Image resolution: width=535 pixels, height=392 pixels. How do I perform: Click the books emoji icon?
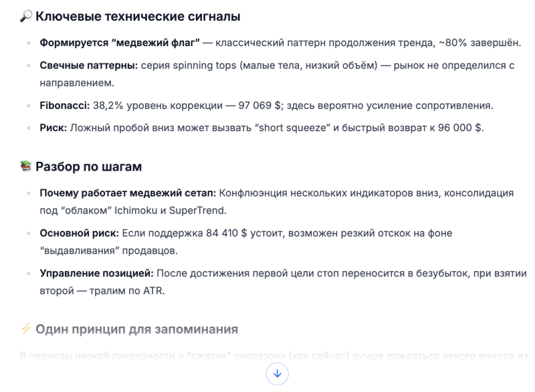coord(26,167)
